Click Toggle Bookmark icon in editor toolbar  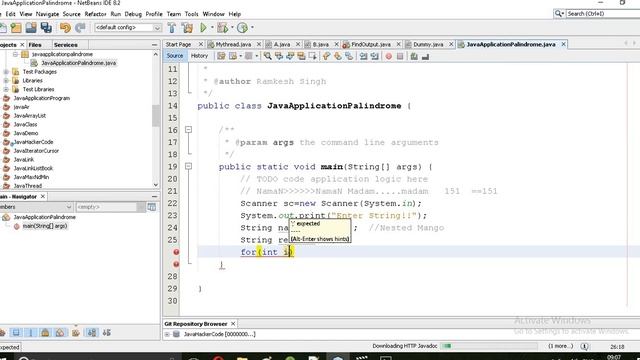point(349,56)
